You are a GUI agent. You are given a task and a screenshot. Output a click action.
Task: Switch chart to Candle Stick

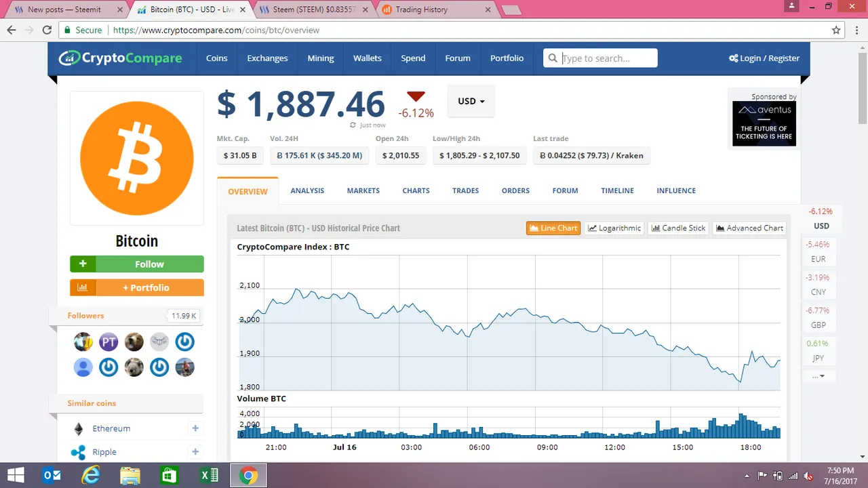(678, 228)
